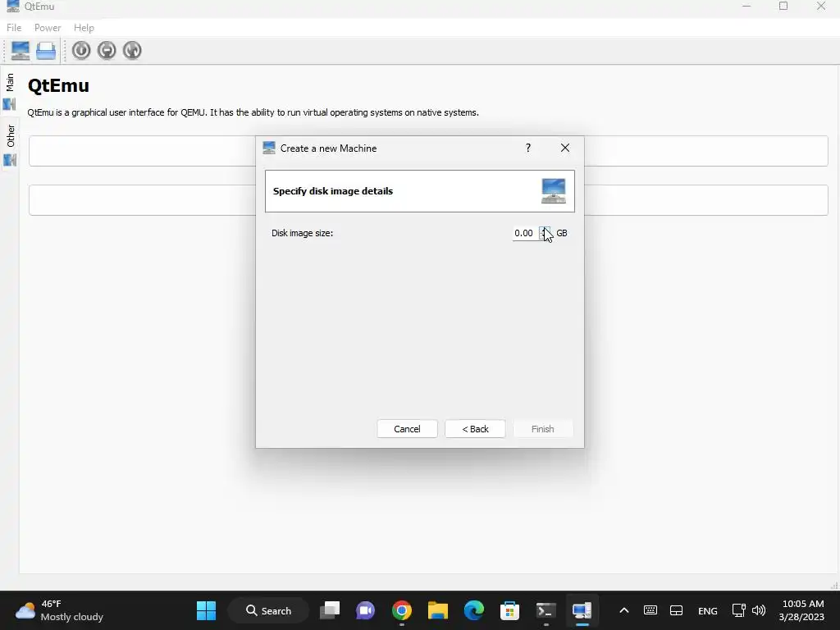Click the open machine toolbar icon
Screen dimensions: 840x630
(x=46, y=51)
